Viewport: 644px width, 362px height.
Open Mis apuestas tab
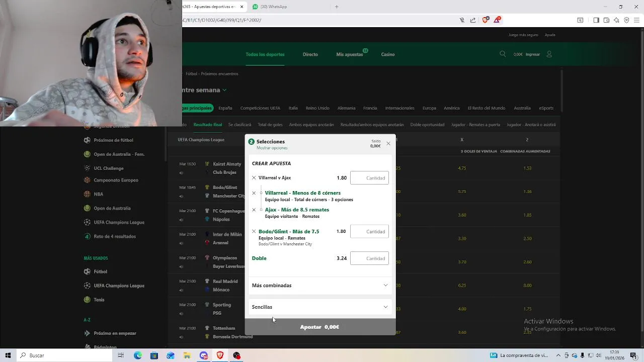[x=350, y=54]
